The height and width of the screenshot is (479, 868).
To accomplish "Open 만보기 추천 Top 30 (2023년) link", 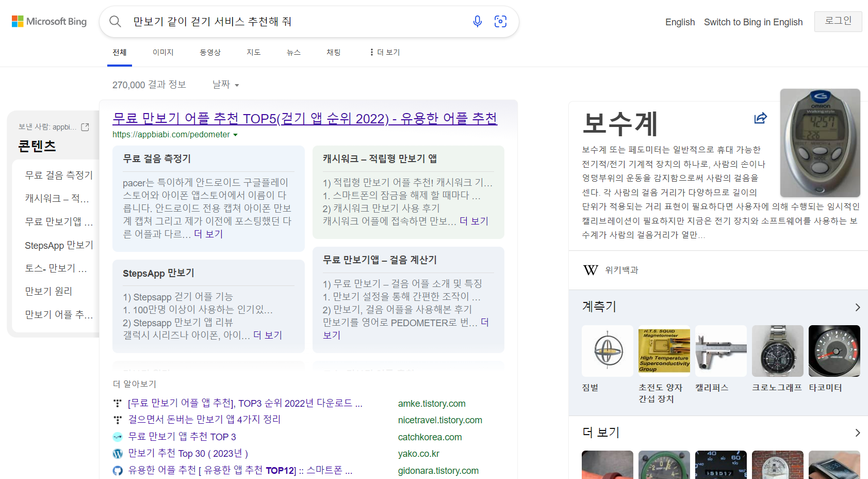I will point(188,454).
